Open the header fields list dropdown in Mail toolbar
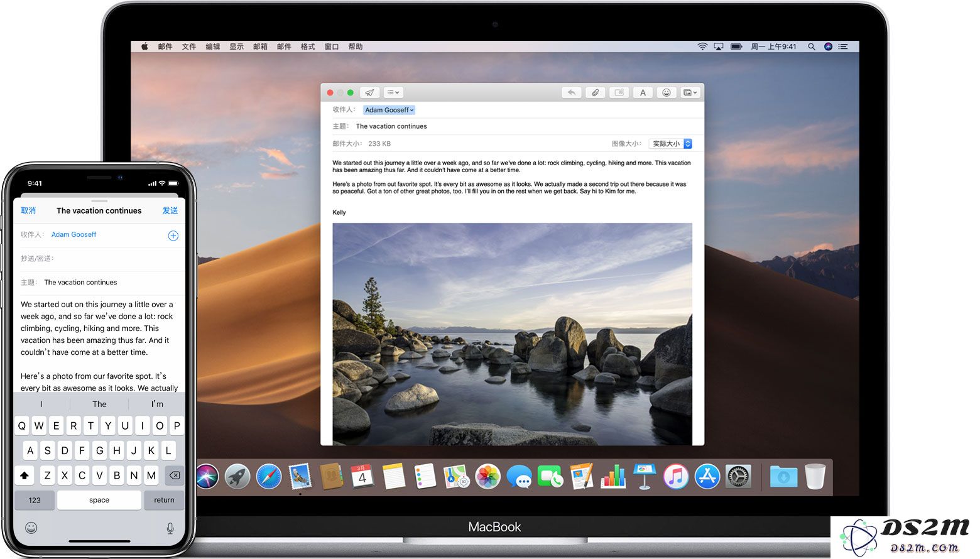This screenshot has width=980, height=559. click(393, 92)
